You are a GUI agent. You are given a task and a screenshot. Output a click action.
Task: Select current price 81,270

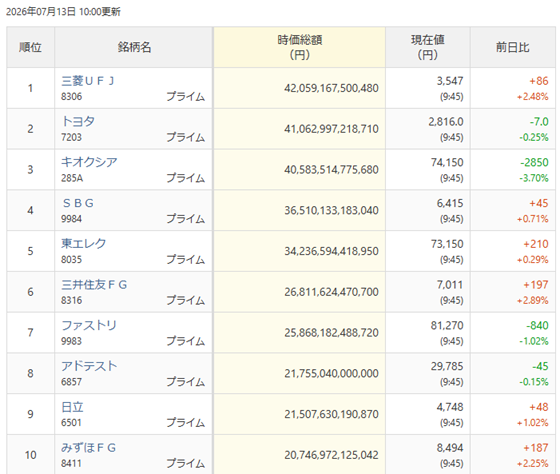(447, 325)
